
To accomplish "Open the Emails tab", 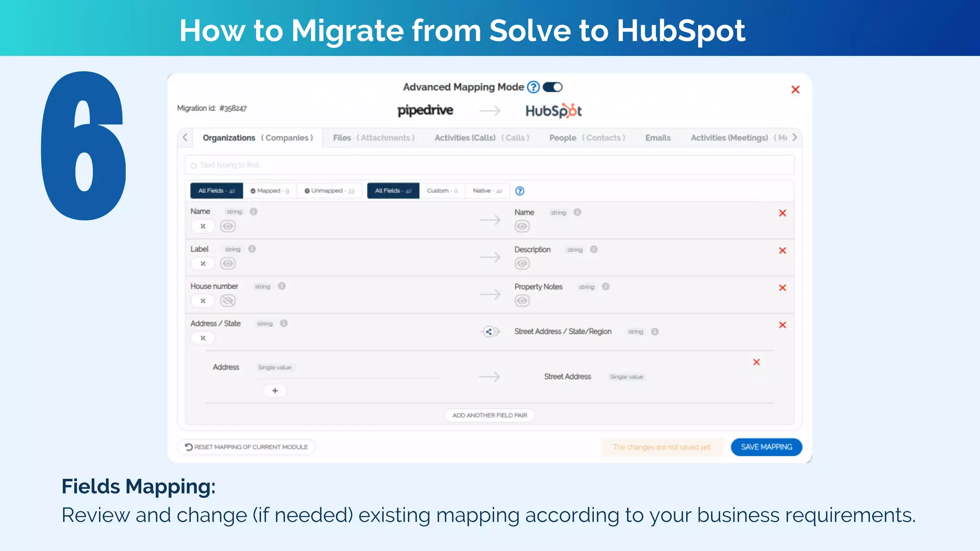I will [658, 138].
